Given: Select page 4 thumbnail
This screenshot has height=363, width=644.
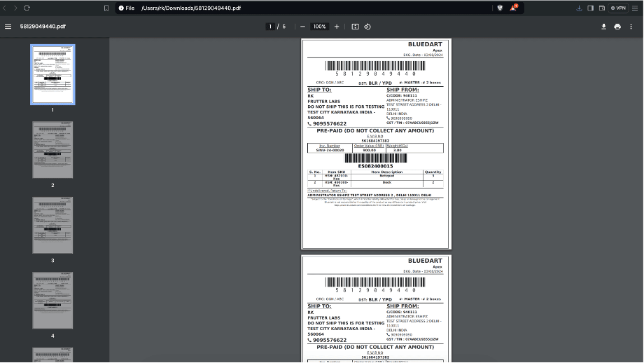Looking at the screenshot, I should pos(52,300).
